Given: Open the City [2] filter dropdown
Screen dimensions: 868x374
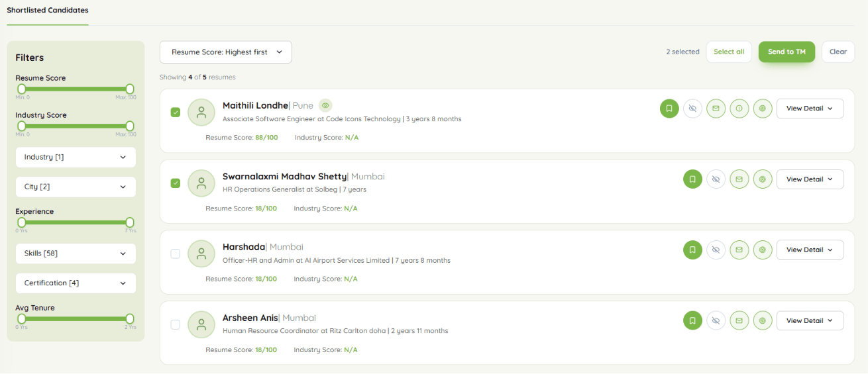Looking at the screenshot, I should point(76,187).
